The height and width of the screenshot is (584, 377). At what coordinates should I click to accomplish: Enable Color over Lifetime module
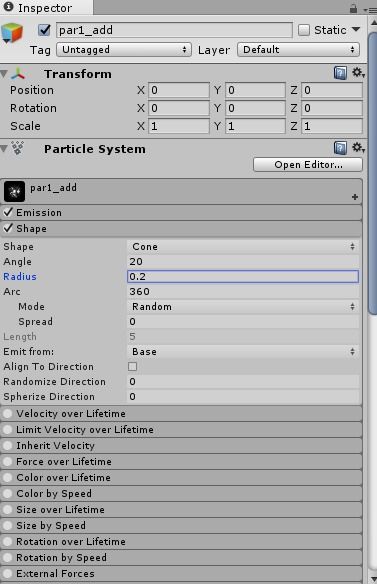7,477
